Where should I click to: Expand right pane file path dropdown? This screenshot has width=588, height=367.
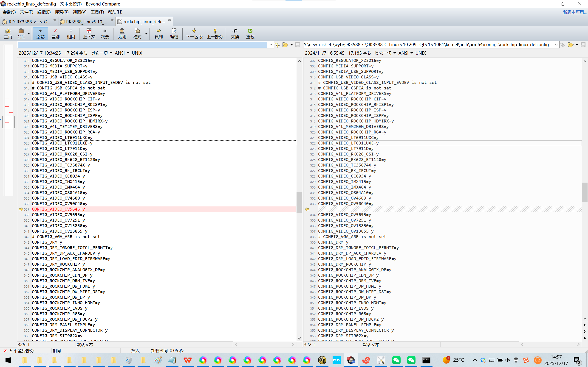[x=556, y=45]
